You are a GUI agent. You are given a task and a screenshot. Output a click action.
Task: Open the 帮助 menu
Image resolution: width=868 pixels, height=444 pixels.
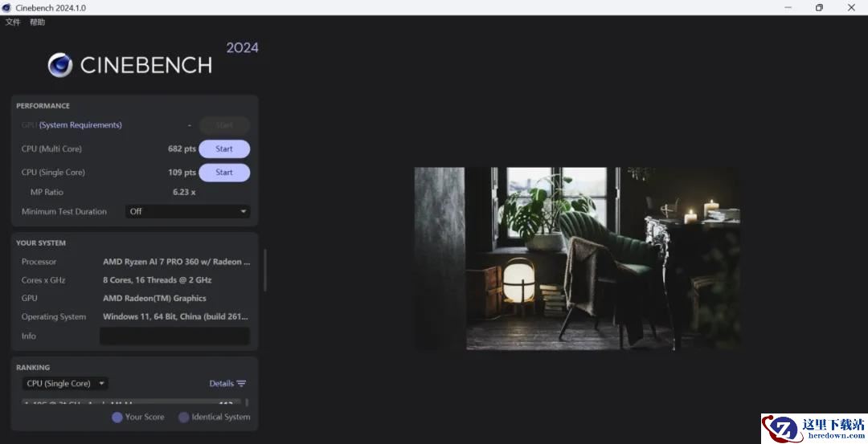(37, 22)
